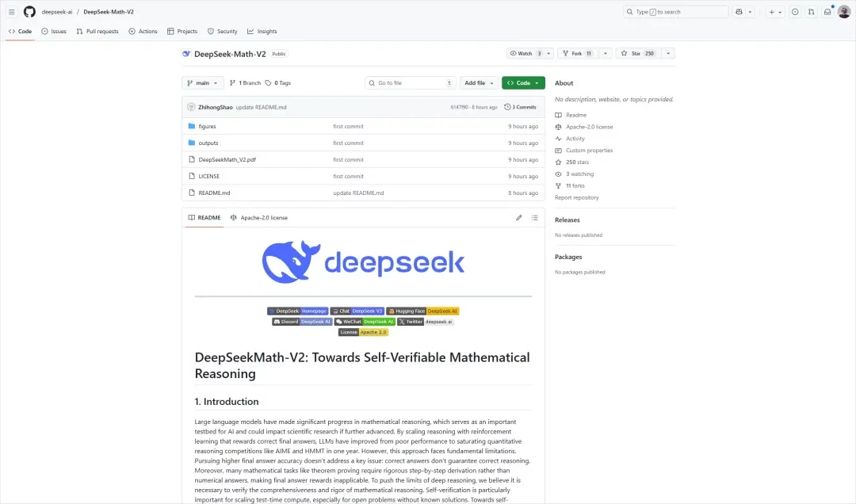Open the green Code button
The image size is (856, 504).
[x=523, y=82]
